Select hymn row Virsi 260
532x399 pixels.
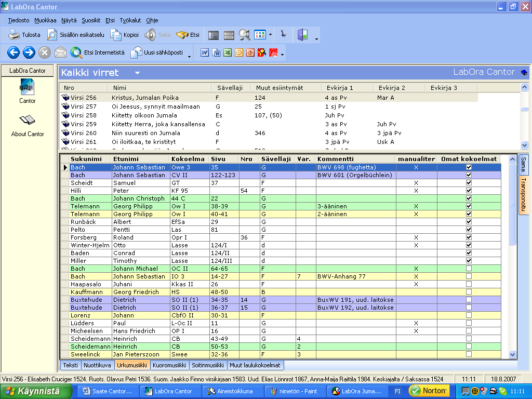click(269, 133)
